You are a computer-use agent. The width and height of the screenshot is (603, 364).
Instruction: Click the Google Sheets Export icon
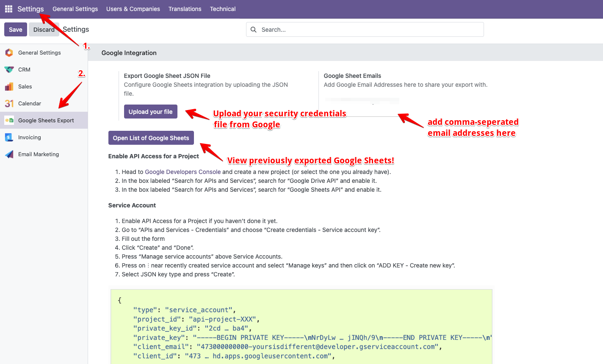tap(9, 121)
